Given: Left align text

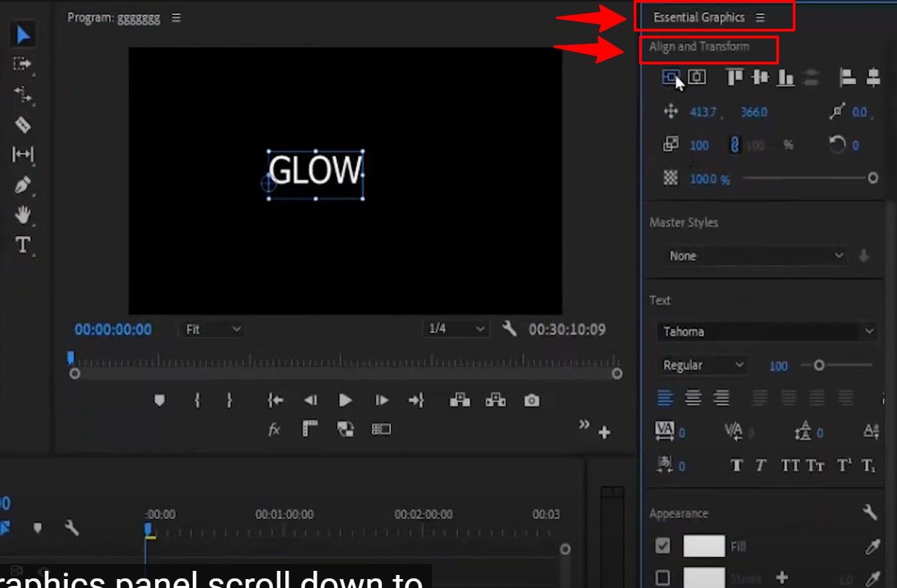Looking at the screenshot, I should (x=665, y=397).
